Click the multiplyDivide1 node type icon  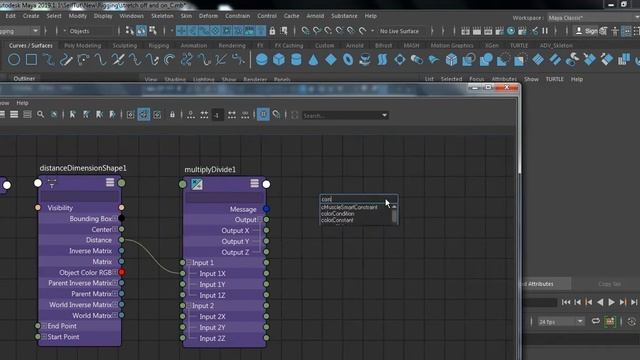197,184
